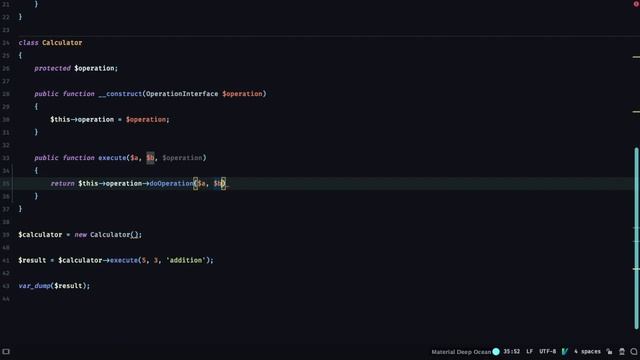Click 'Calculator' in the class declaration
The image size is (640, 360).
coord(62,43)
